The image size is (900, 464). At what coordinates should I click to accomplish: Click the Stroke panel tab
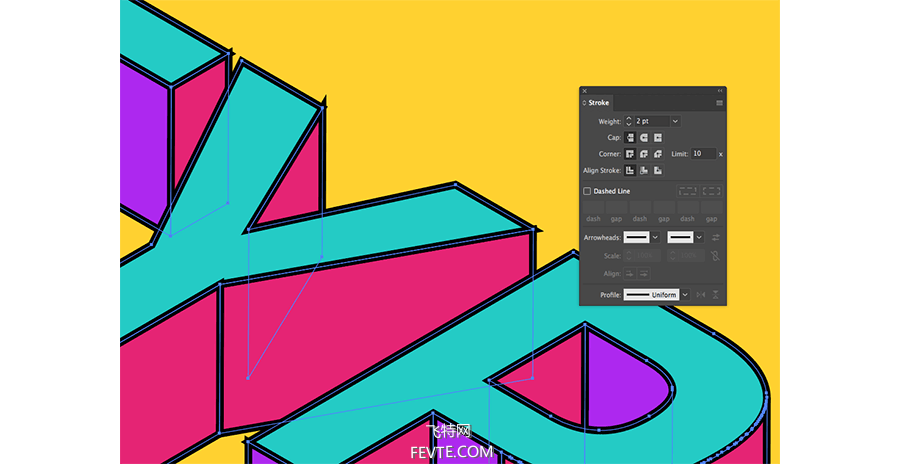pos(597,103)
